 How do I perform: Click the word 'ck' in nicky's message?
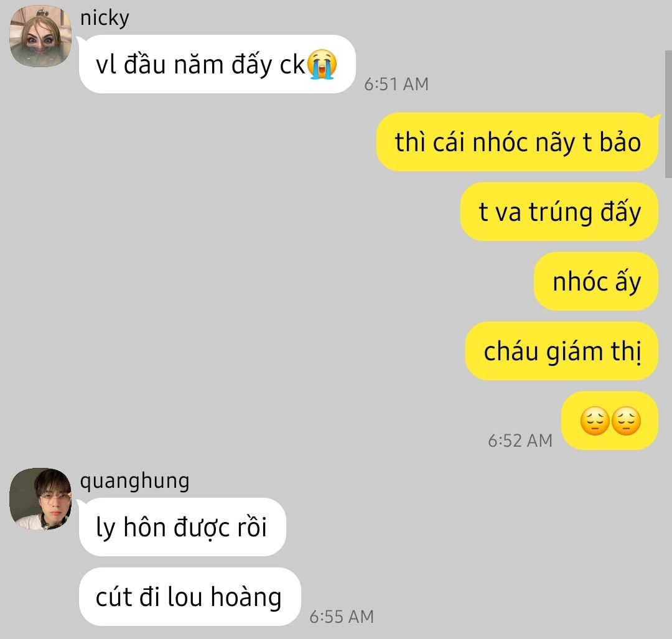292,65
